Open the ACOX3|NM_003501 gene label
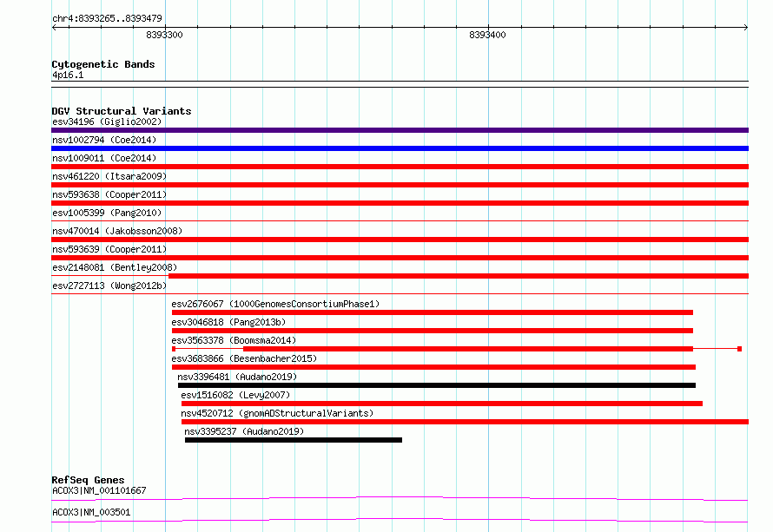This screenshot has width=773, height=532. [x=91, y=512]
